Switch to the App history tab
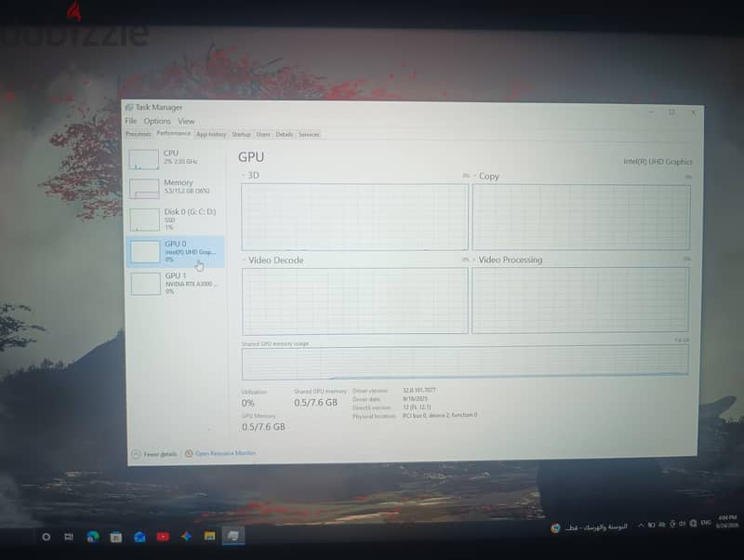 (x=211, y=134)
